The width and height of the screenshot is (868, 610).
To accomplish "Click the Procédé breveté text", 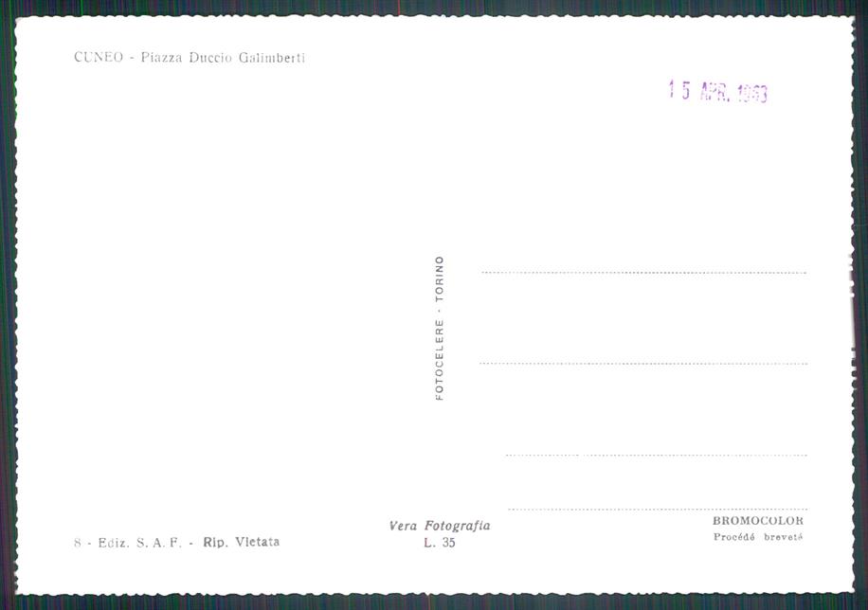I will click(x=758, y=537).
